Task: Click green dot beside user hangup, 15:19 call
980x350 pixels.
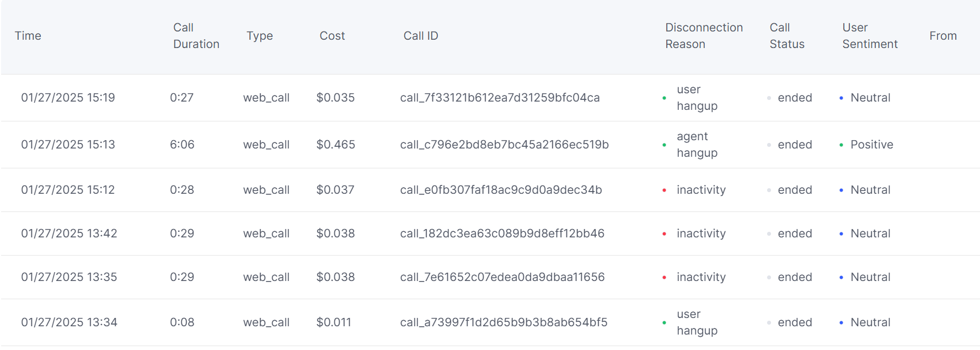Action: 664,98
